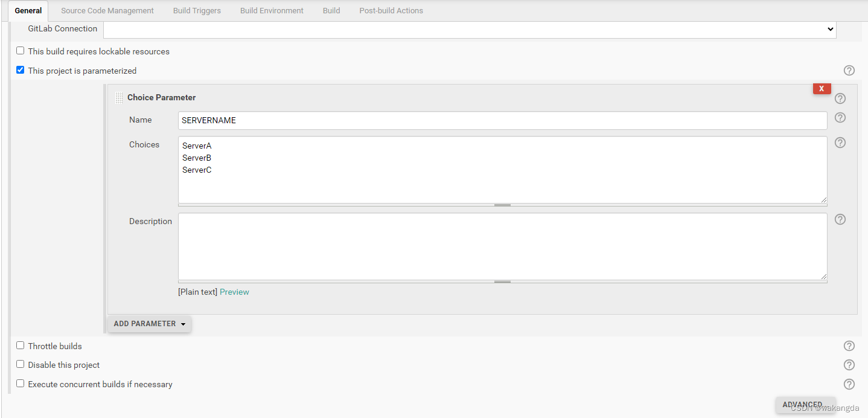The width and height of the screenshot is (868, 418).
Task: Open the Build Environment tab
Action: coord(272,11)
